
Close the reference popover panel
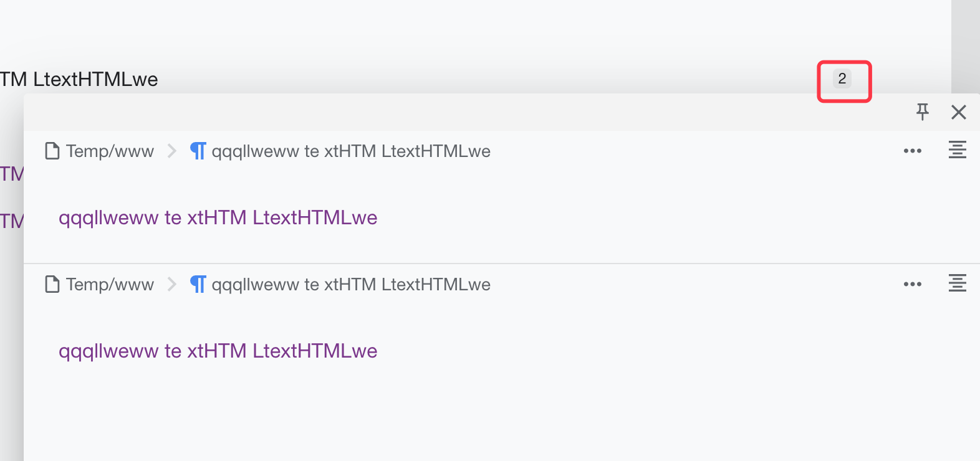[x=958, y=112]
